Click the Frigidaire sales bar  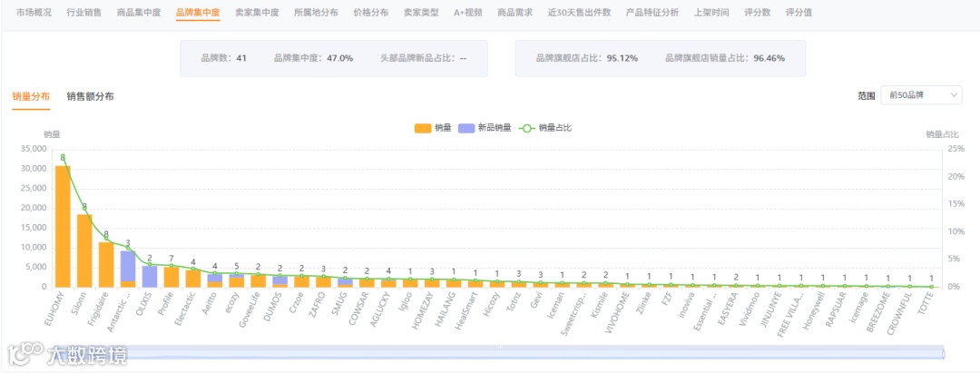pyautogui.click(x=106, y=264)
